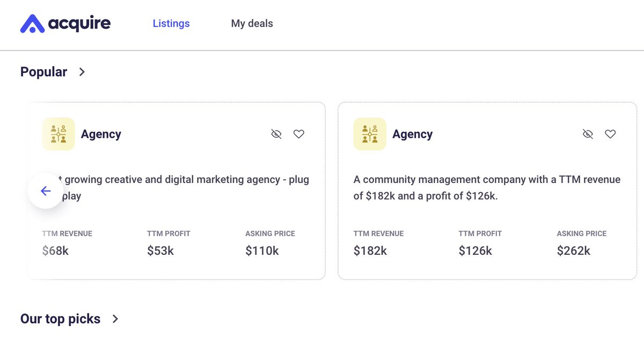Viewport: 644px width, 345px height.
Task: Expand the Popular section chevron
Action: pyautogui.click(x=82, y=72)
